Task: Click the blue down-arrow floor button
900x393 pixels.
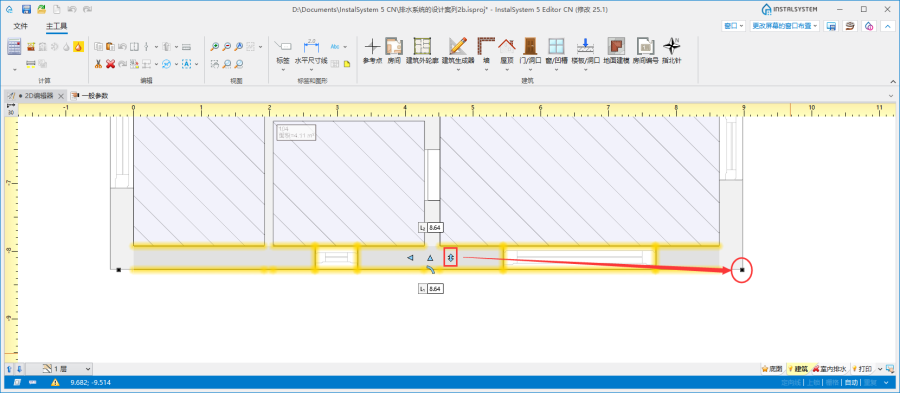Action: pos(19,369)
